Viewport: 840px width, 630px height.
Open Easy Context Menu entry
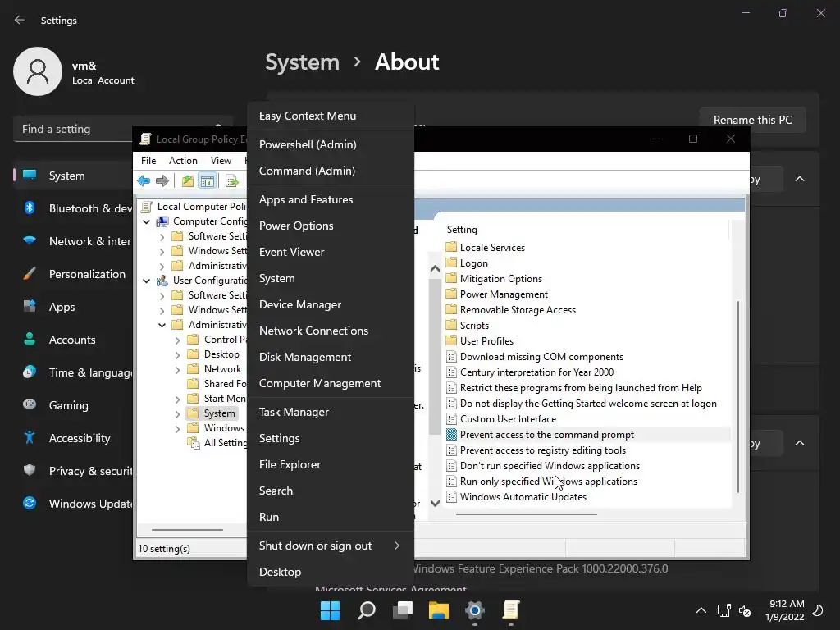330,116
